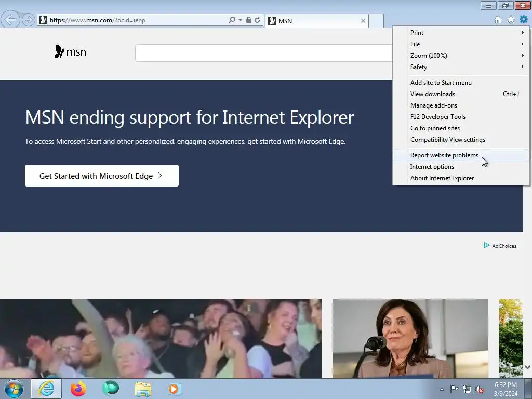
Task: Open Windows Media Player taskbar icon
Action: tap(175, 389)
